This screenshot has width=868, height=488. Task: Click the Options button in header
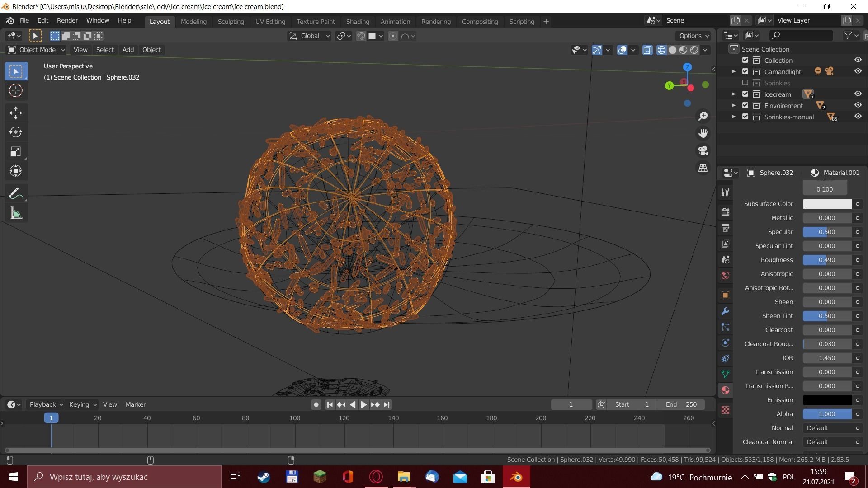tap(694, 36)
